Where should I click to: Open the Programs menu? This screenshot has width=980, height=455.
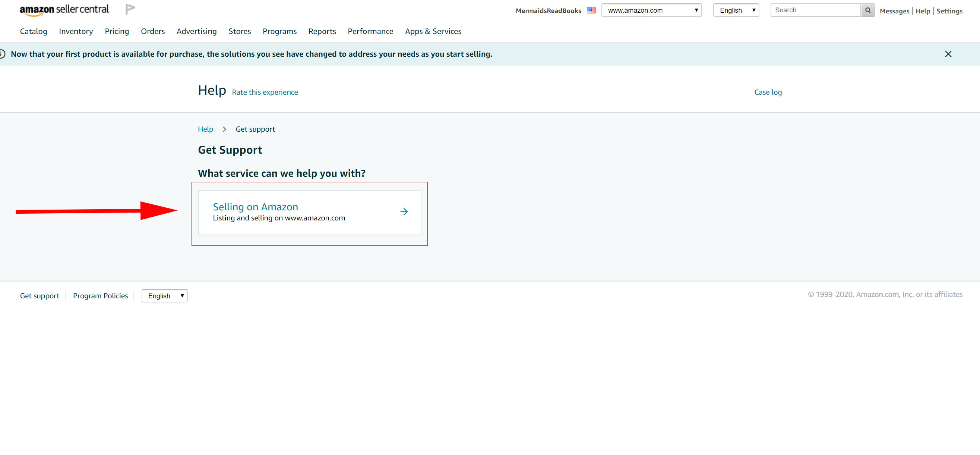[x=279, y=31]
